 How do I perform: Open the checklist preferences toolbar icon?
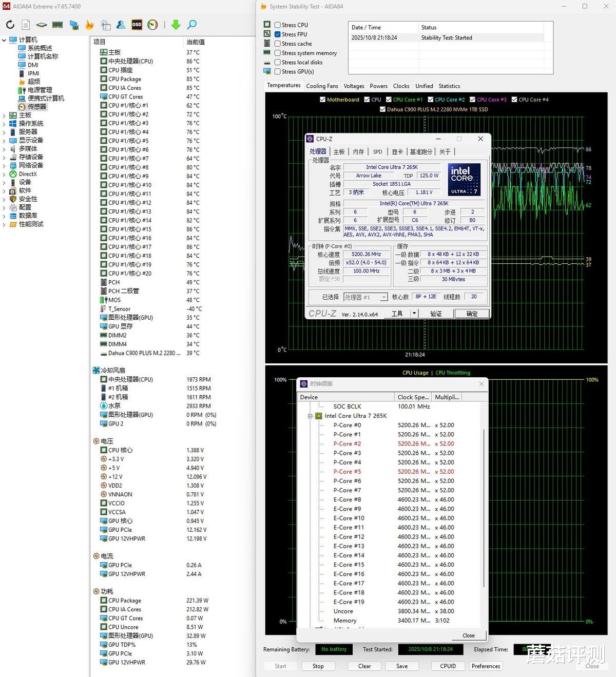106,25
